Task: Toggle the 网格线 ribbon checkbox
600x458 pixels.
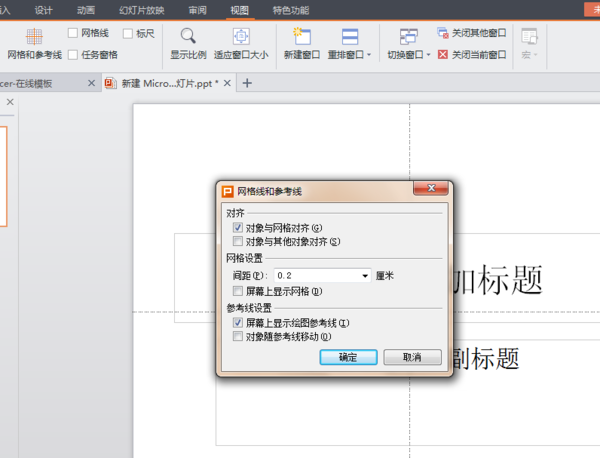Action: coord(73,33)
